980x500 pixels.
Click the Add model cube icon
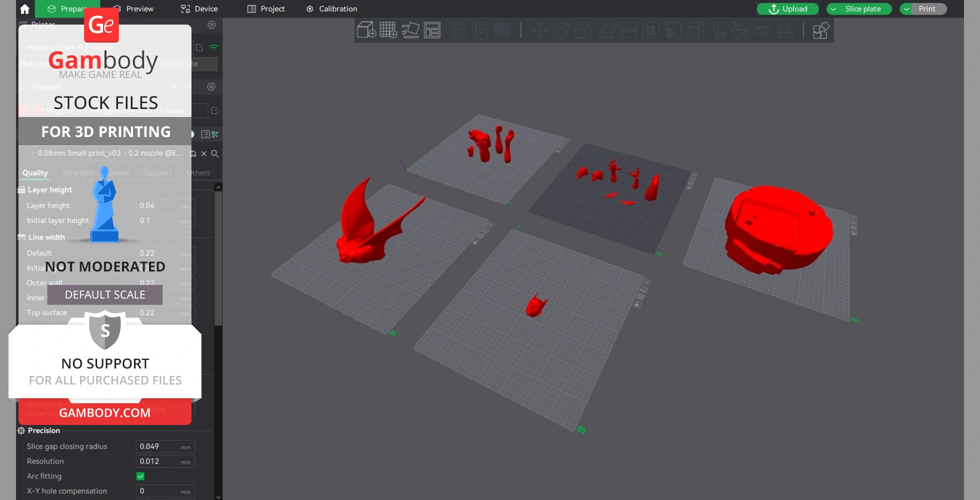tap(366, 30)
